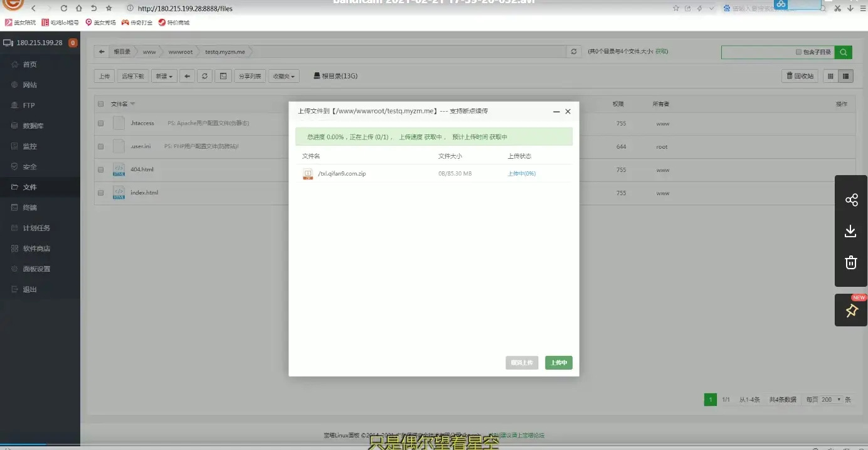Click the file search input field
This screenshot has height=450, width=868.
[757, 52]
